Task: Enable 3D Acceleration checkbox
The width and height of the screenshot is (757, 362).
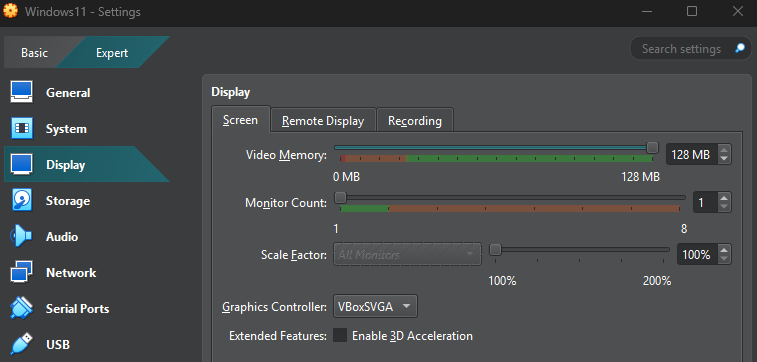Action: coord(340,335)
